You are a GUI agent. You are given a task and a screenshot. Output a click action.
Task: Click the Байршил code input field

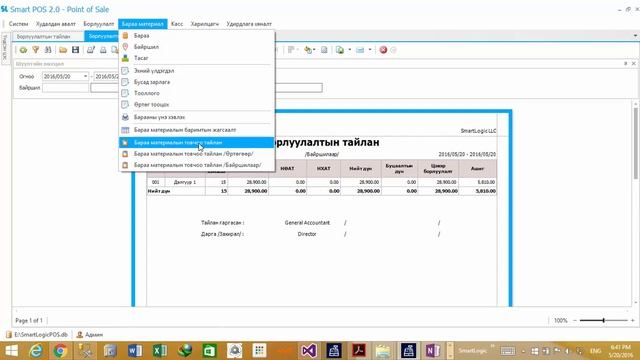(x=65, y=88)
